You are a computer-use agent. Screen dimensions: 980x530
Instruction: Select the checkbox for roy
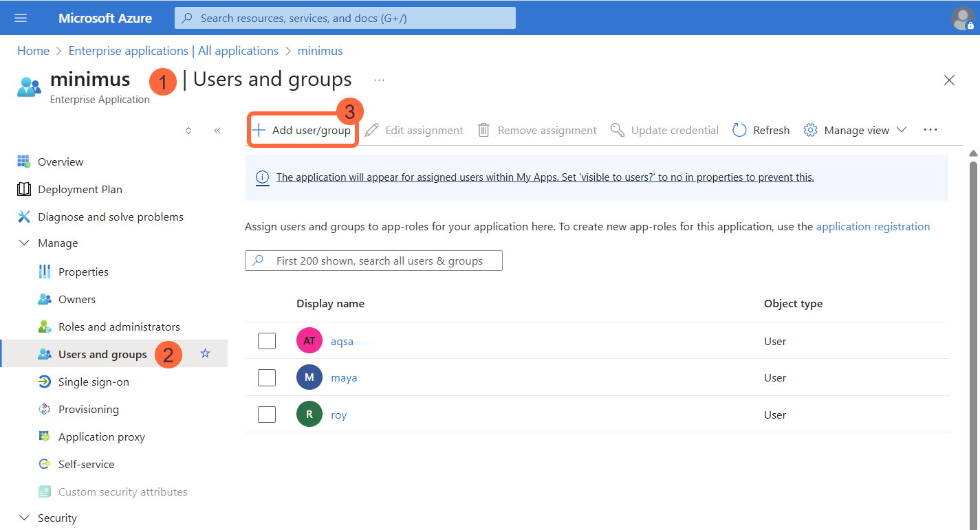267,415
